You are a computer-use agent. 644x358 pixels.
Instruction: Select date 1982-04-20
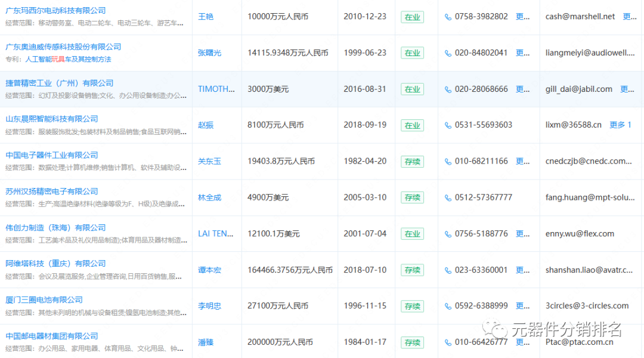click(365, 161)
